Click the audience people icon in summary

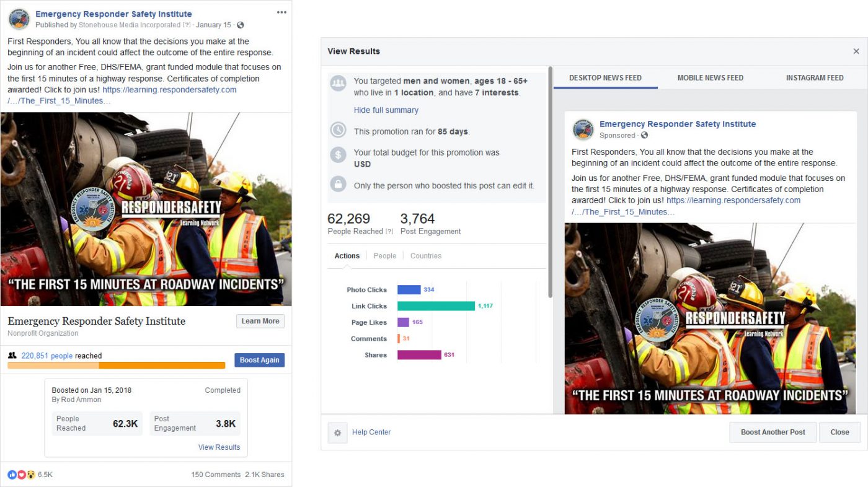[x=338, y=83]
